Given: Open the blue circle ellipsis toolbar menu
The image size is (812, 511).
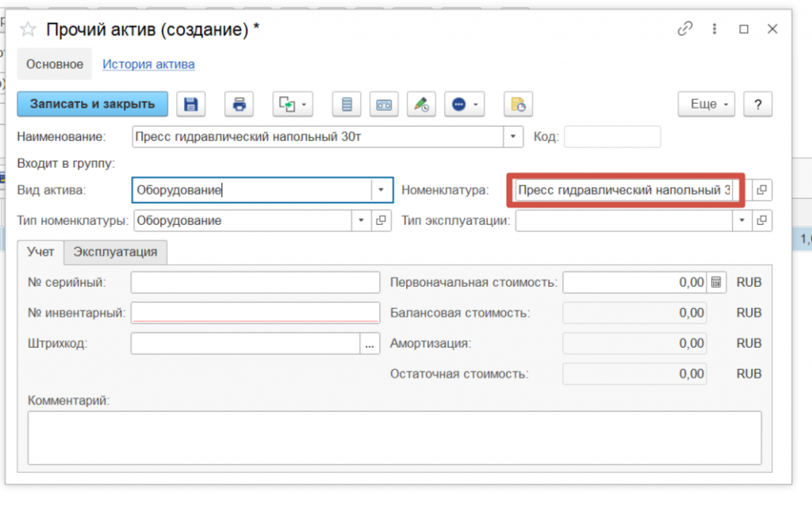Looking at the screenshot, I should [x=464, y=104].
